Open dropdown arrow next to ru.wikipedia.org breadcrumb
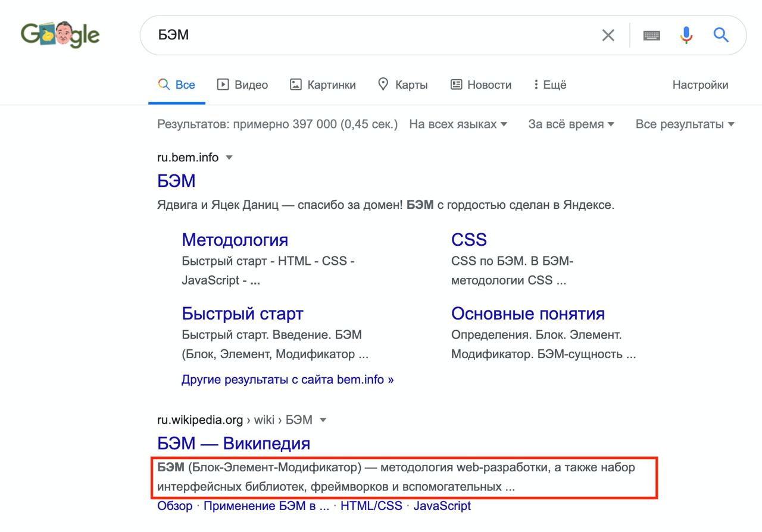The height and width of the screenshot is (532, 762). point(323,420)
